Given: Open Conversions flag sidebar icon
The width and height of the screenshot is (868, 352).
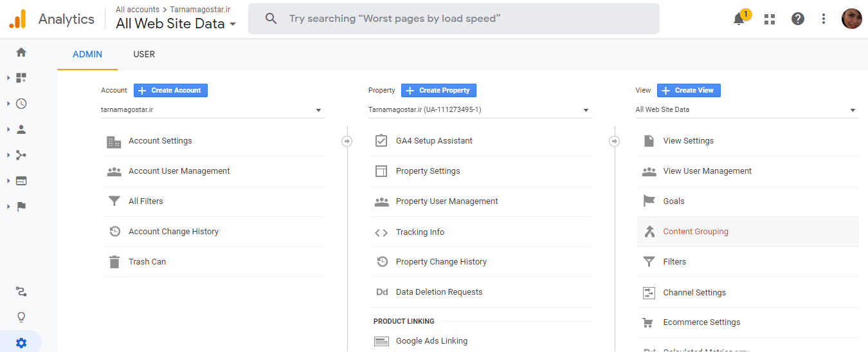Looking at the screenshot, I should coord(21,207).
